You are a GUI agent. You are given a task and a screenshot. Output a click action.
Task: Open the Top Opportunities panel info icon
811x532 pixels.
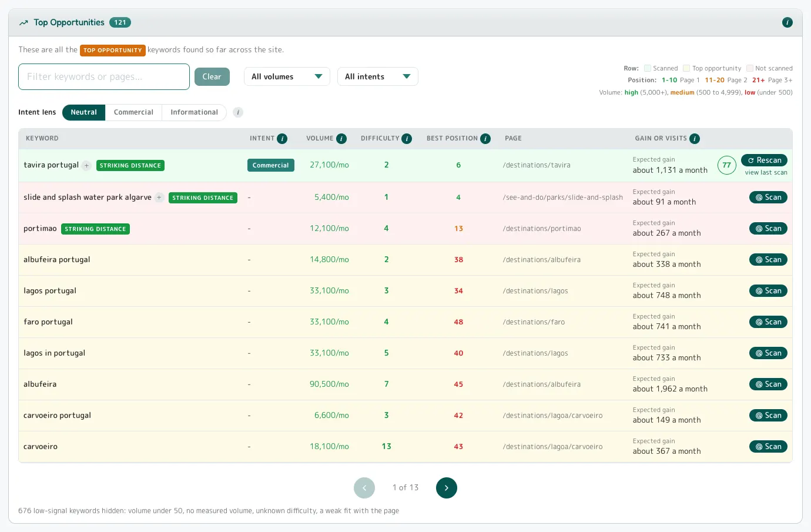click(x=787, y=22)
